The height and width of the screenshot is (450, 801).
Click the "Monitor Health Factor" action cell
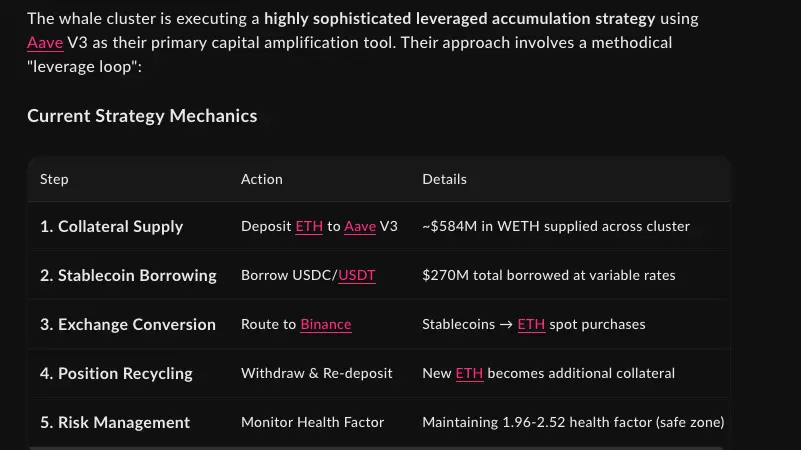point(312,422)
